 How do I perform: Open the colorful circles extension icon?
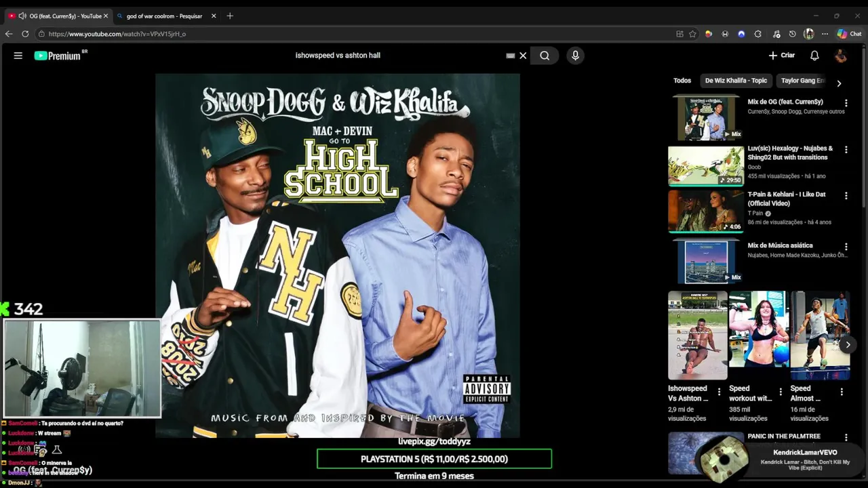(709, 34)
